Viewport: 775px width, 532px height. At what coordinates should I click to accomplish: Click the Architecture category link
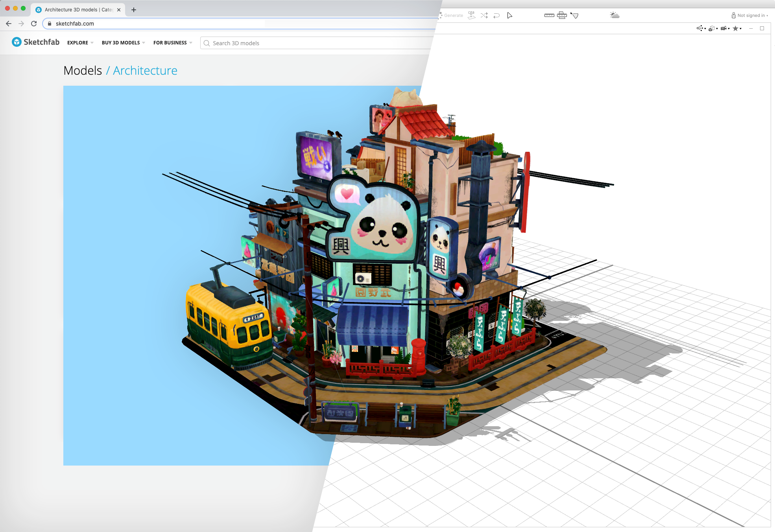point(145,70)
